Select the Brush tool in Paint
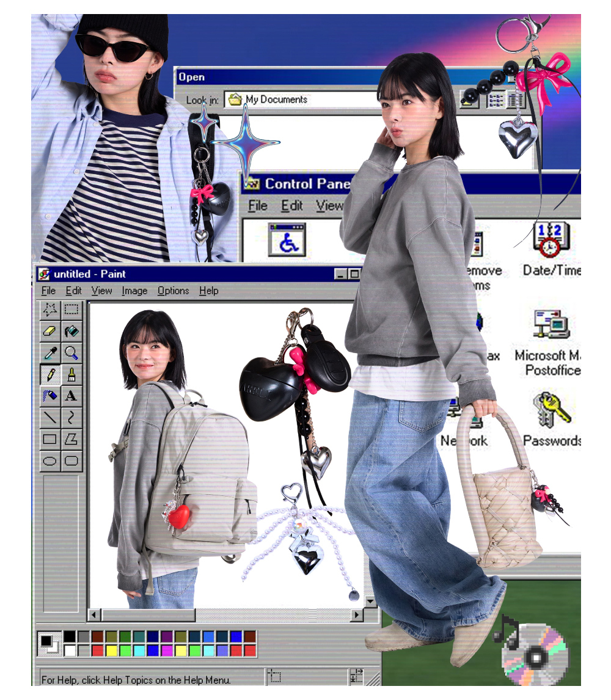Viewport: 611px width, 700px height. coord(71,374)
